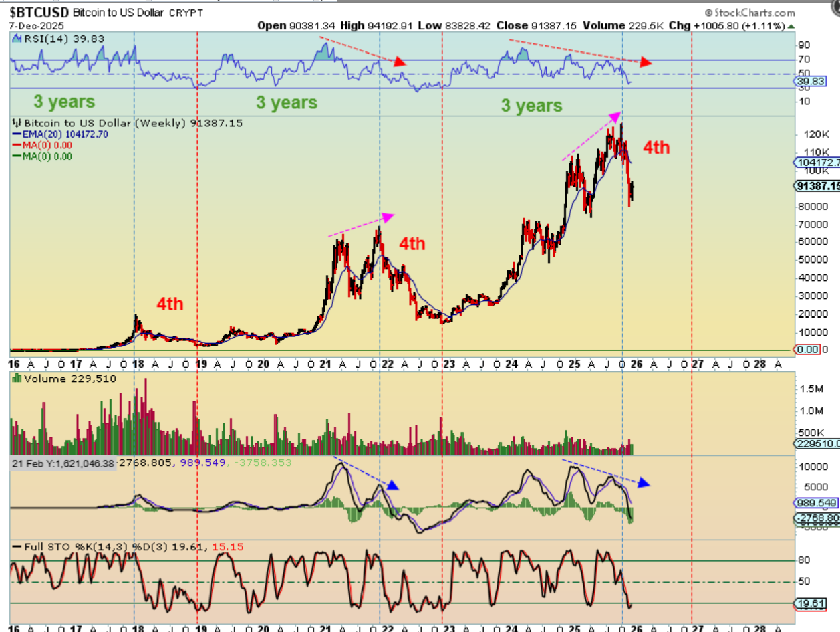Screen dimensions: 840x632
Task: Click the 7-Dec-2025 date
Action: click(x=35, y=25)
